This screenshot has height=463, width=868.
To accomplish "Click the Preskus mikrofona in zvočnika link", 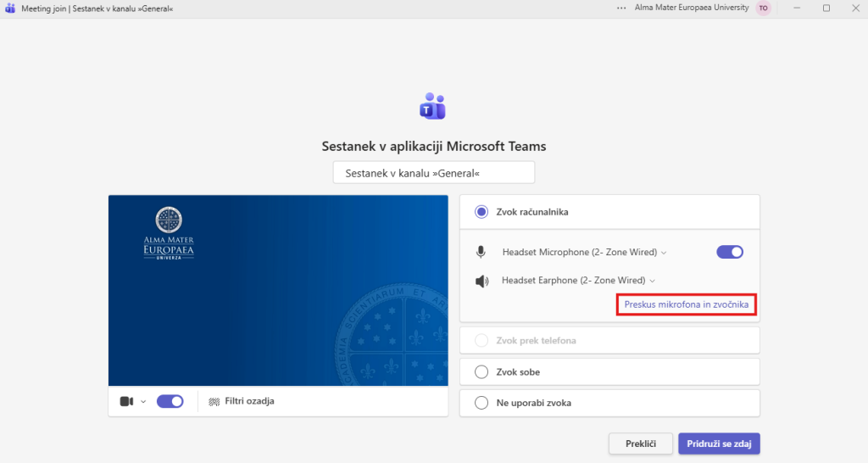I will [687, 304].
